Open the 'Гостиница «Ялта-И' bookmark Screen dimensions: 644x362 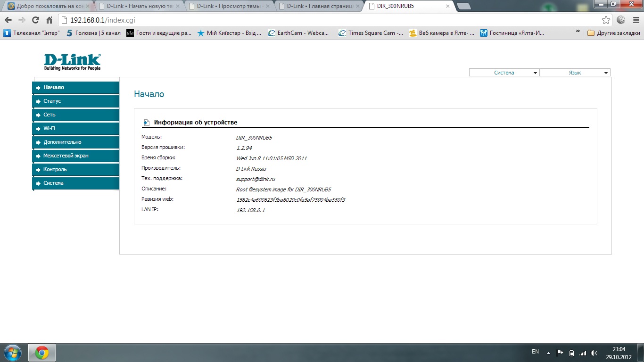(x=512, y=33)
